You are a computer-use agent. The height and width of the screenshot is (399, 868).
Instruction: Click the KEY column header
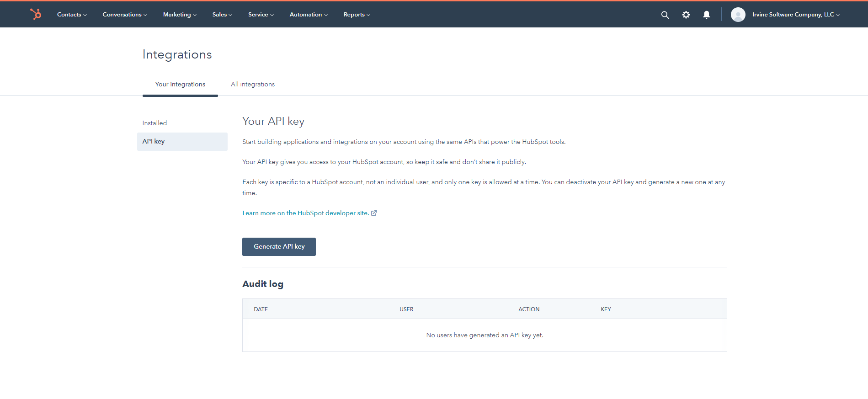pos(606,309)
